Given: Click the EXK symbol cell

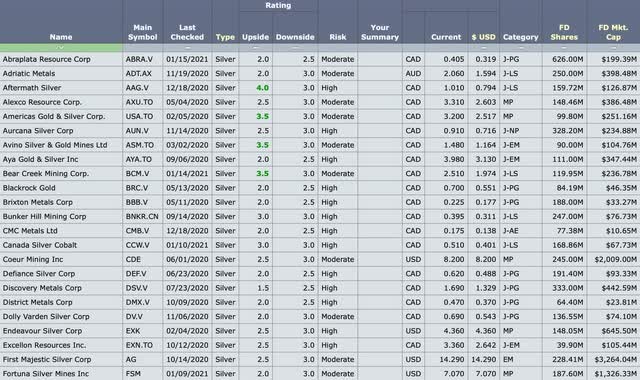Looking at the screenshot, I should point(133,331).
